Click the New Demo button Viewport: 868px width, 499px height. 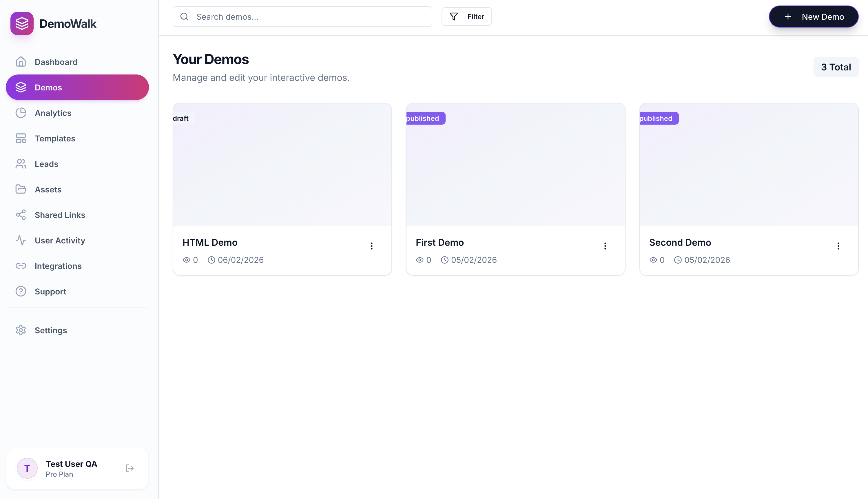[814, 17]
